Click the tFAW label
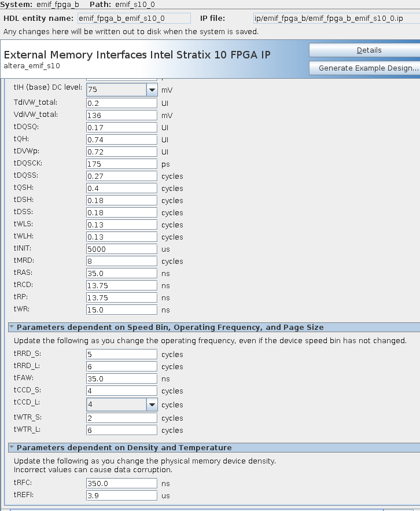The height and width of the screenshot is (511, 420). point(24,378)
